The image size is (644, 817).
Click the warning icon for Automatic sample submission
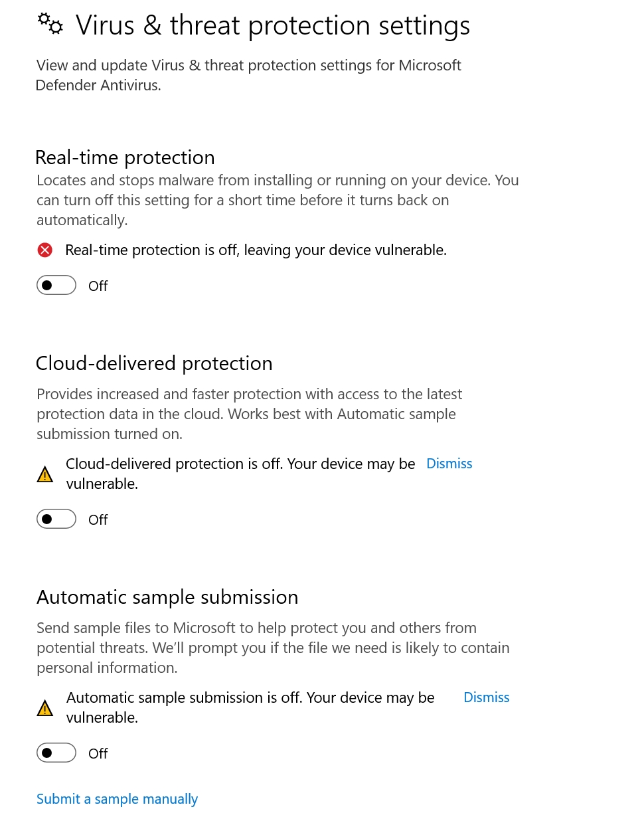tap(44, 708)
